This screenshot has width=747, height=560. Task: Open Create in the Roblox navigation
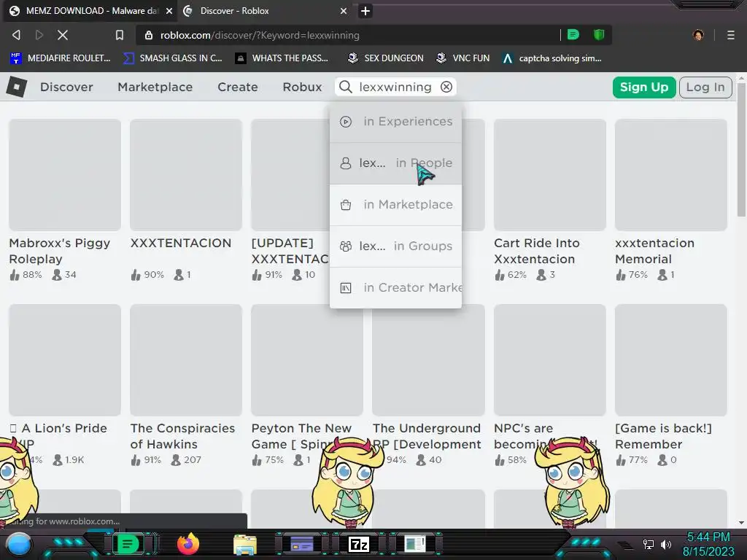coord(238,87)
